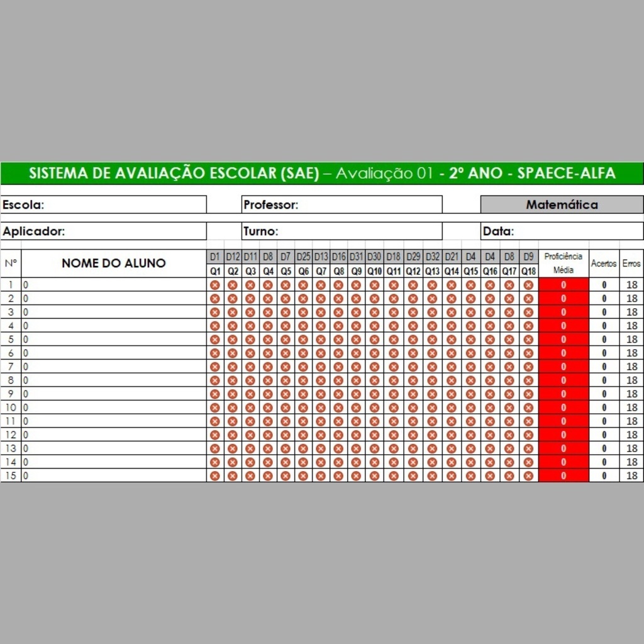Click the red proficiency cell in row 15
Image resolution: width=644 pixels, height=644 pixels.
[563, 475]
